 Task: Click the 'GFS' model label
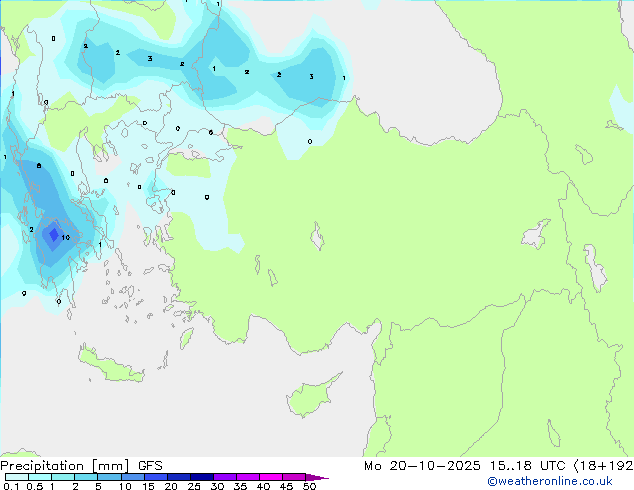coord(150,466)
